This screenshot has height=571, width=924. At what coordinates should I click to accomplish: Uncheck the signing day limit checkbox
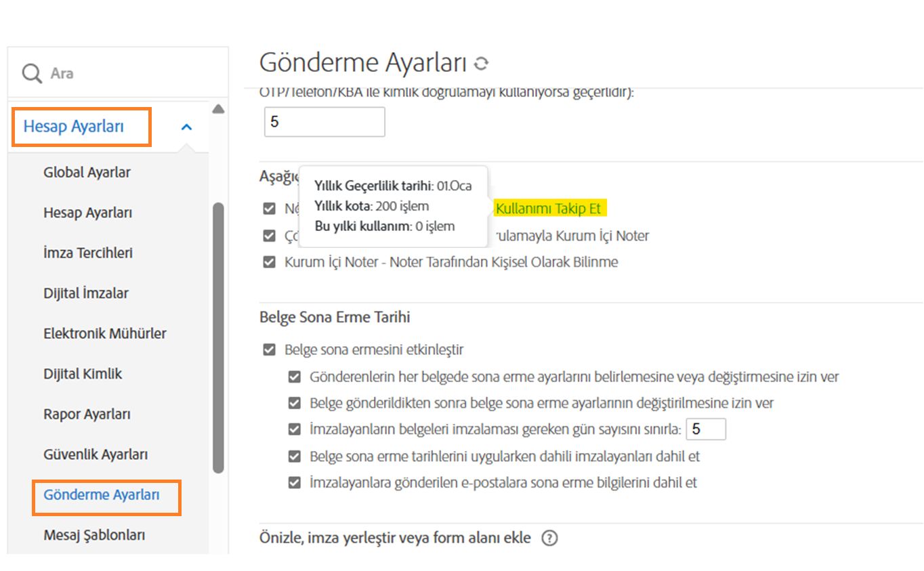pyautogui.click(x=295, y=429)
